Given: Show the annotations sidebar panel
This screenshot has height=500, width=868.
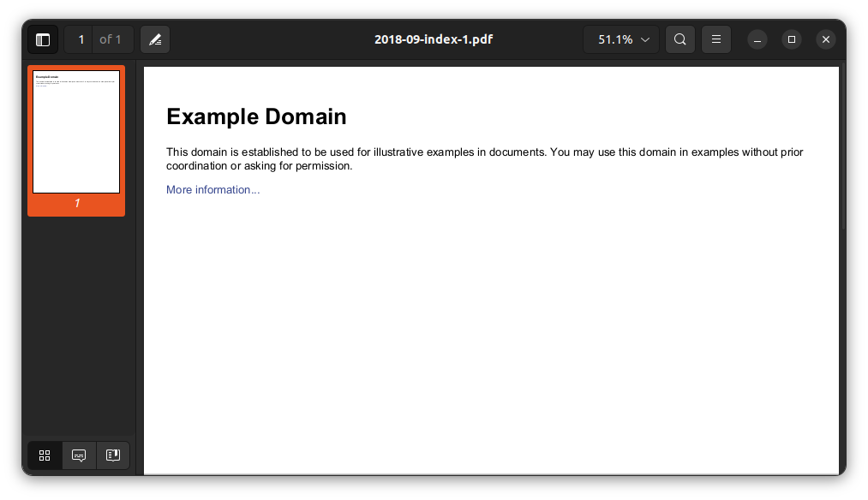Looking at the screenshot, I should click(79, 455).
